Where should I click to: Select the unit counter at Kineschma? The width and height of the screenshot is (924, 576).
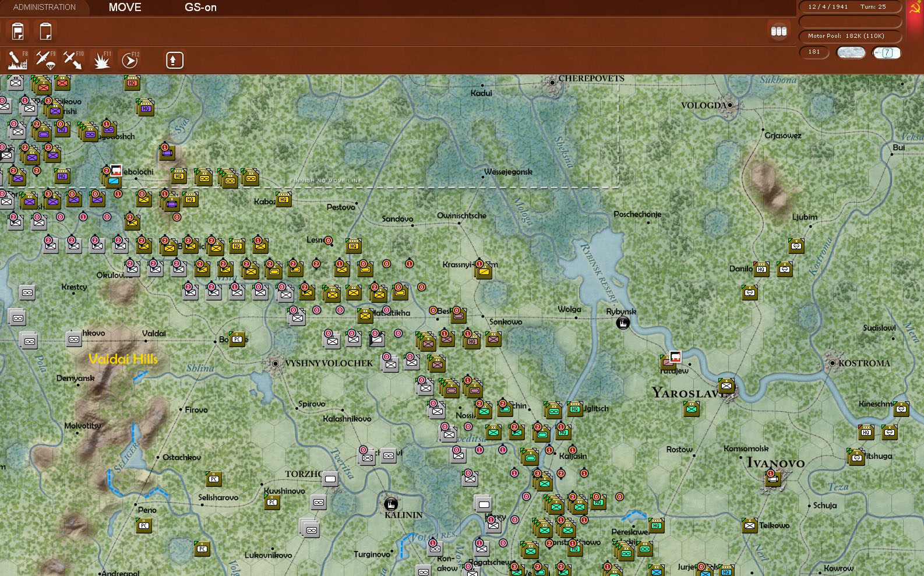901,409
